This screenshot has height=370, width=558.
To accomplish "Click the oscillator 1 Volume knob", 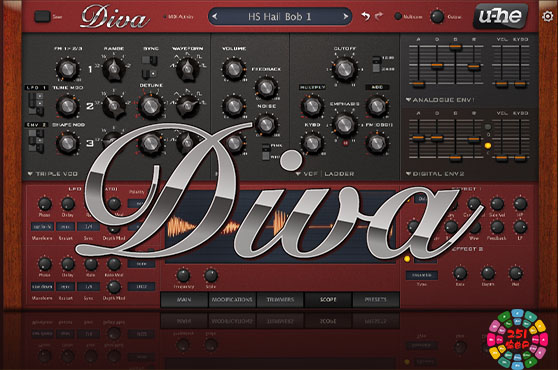I will pos(233,69).
